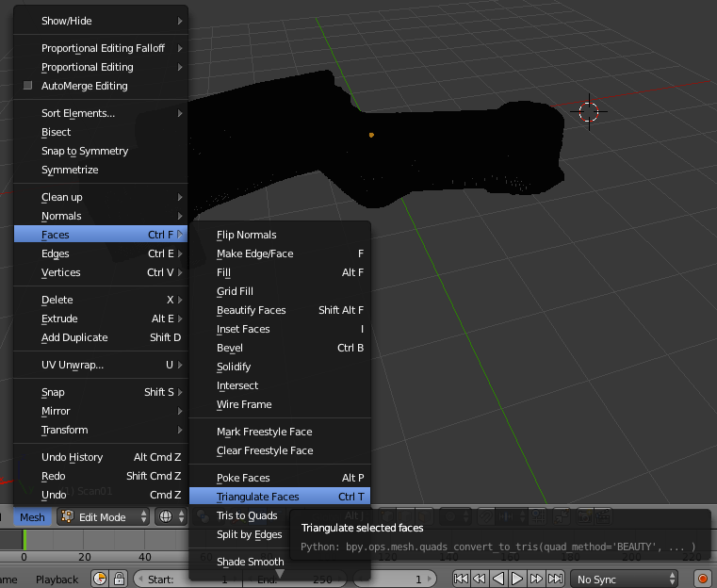Expand the Clean up submenu
The height and width of the screenshot is (588, 717).
[101, 198]
